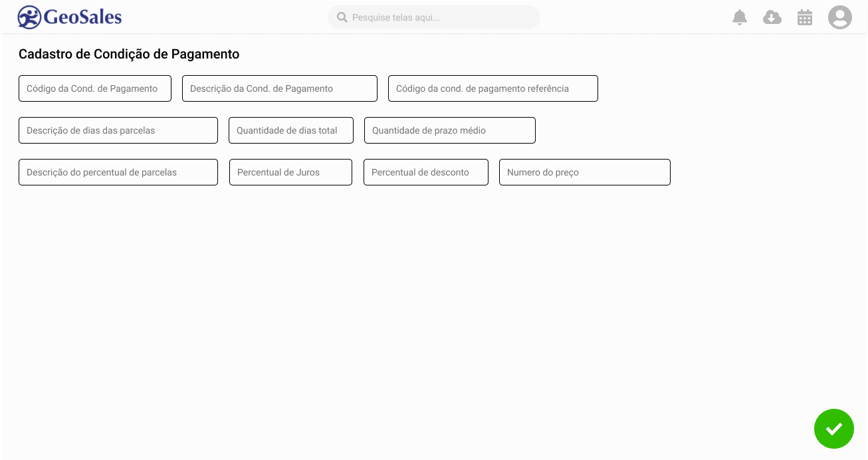
Task: Click the Numero do preço field
Action: coord(585,172)
